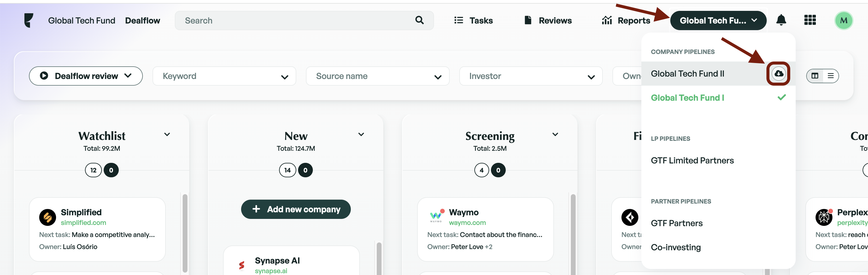
Task: Click Simplified next task text
Action: (x=97, y=235)
